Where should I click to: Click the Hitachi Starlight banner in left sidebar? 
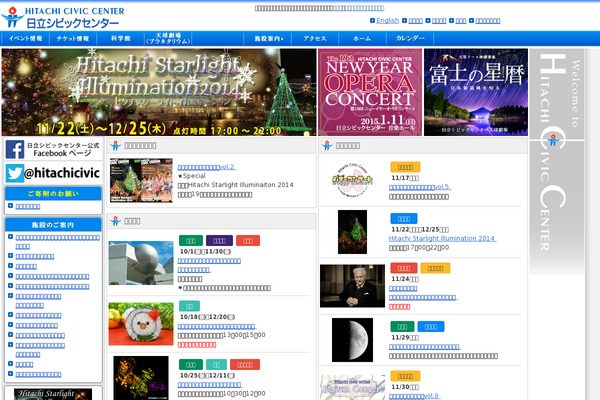53,394
